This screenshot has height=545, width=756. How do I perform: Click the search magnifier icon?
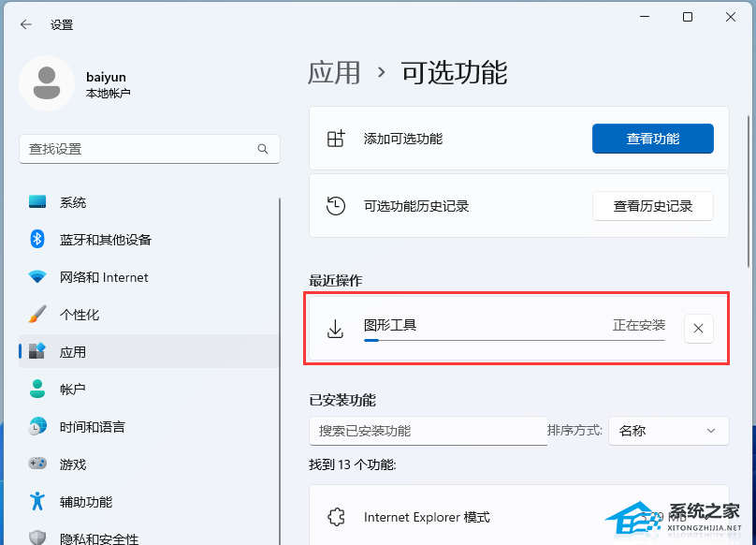[x=264, y=149]
